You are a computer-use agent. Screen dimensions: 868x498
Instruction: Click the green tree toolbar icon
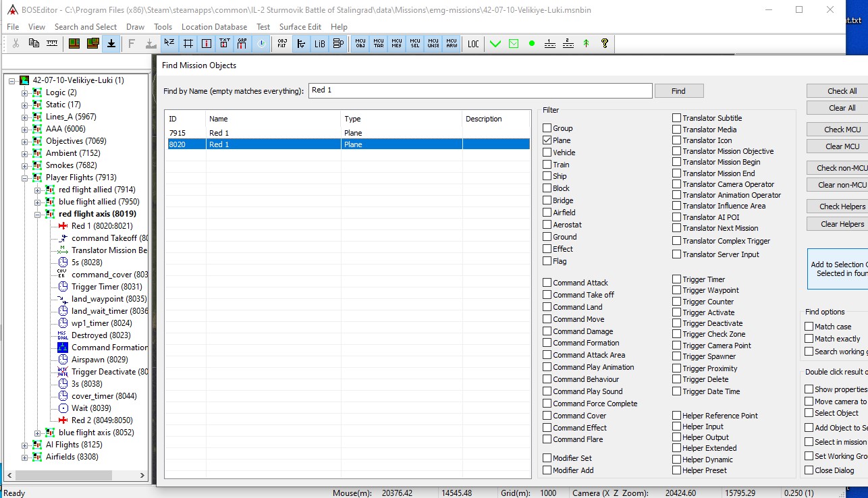click(586, 43)
